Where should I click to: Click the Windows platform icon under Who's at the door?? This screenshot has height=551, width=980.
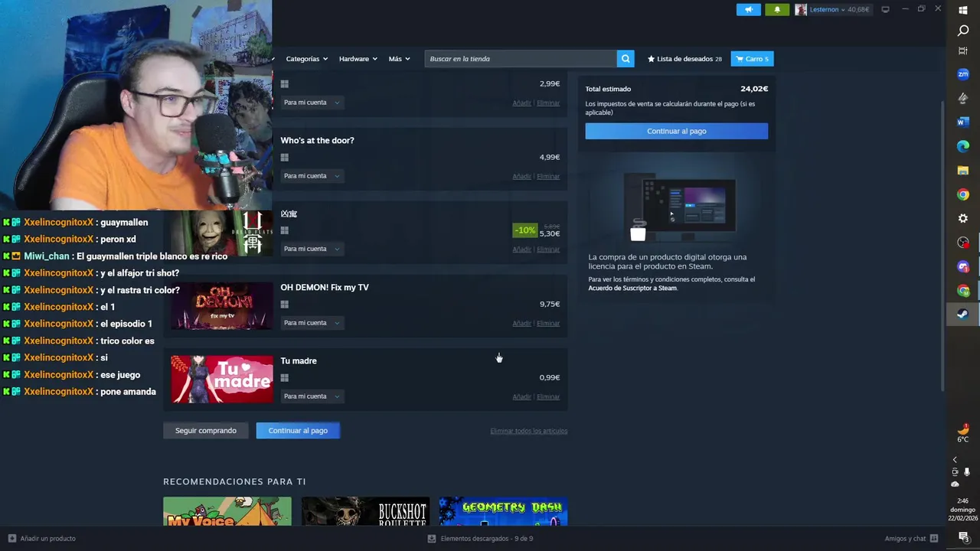point(285,158)
